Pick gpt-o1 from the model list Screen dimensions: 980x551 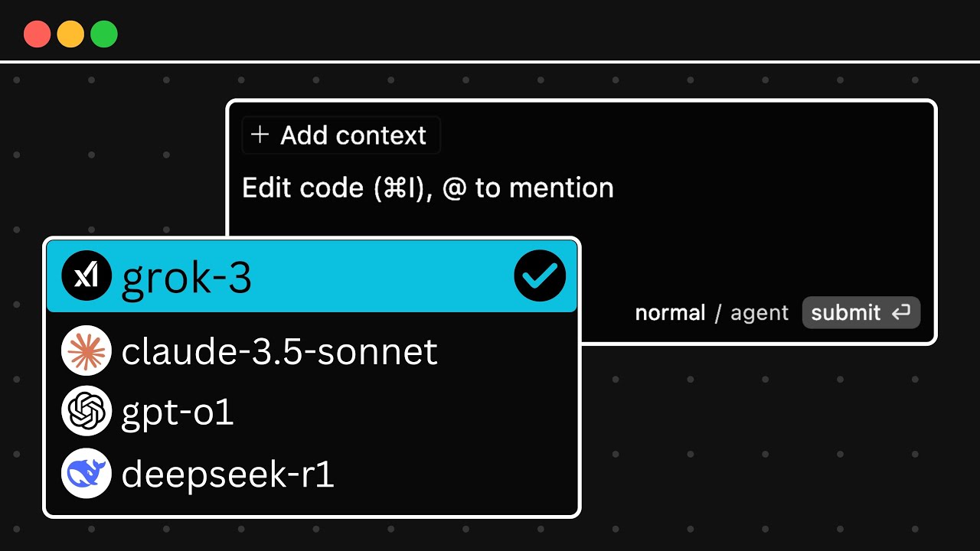click(178, 413)
